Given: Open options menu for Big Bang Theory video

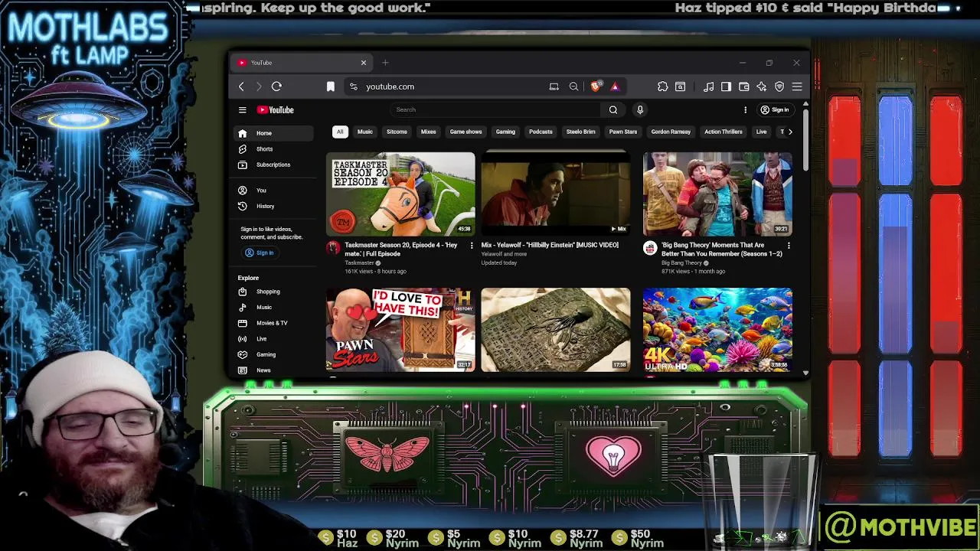Looking at the screenshot, I should pyautogui.click(x=789, y=246).
